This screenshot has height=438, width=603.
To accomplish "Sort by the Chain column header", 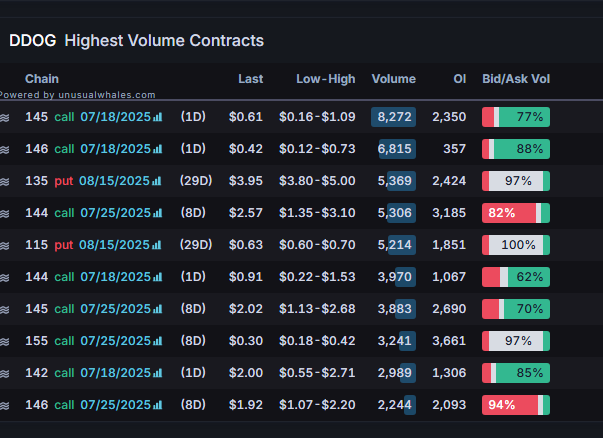I will tap(42, 79).
